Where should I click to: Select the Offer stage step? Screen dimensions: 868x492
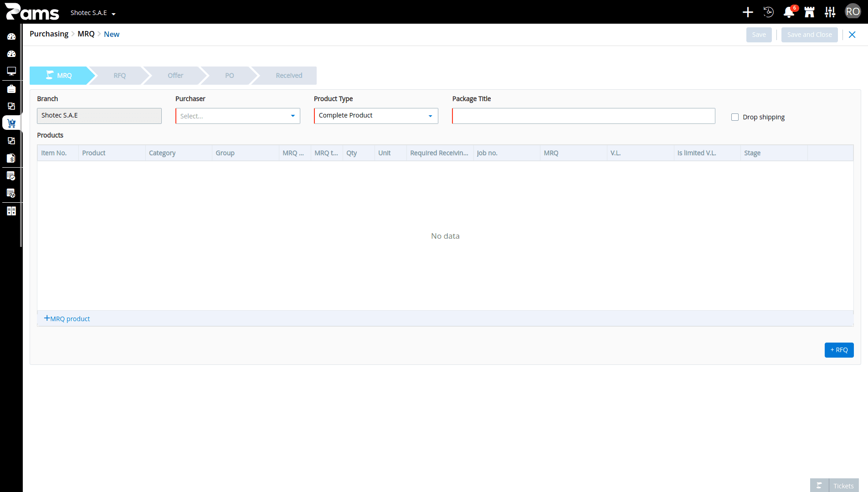[x=175, y=76]
